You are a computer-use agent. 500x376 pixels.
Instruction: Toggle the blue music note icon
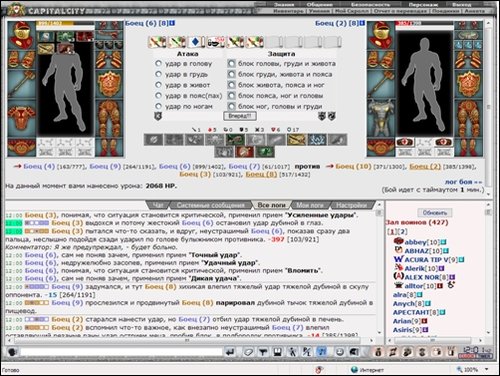322,352
